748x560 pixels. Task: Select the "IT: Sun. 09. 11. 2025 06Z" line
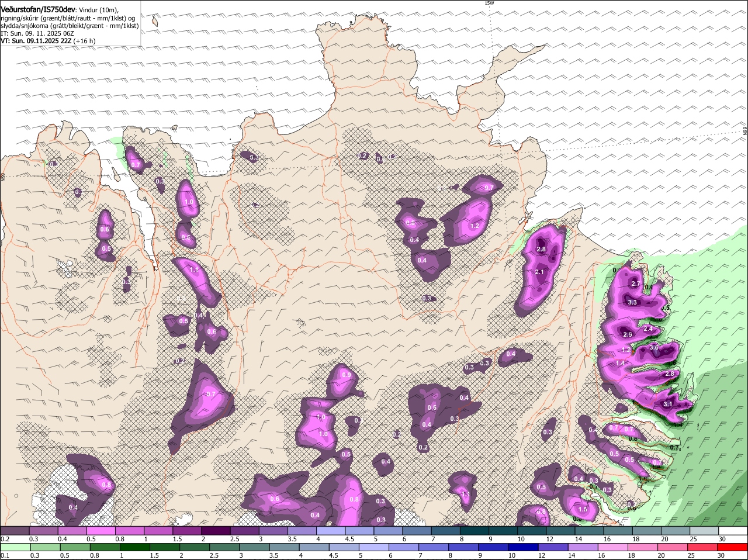(x=37, y=33)
